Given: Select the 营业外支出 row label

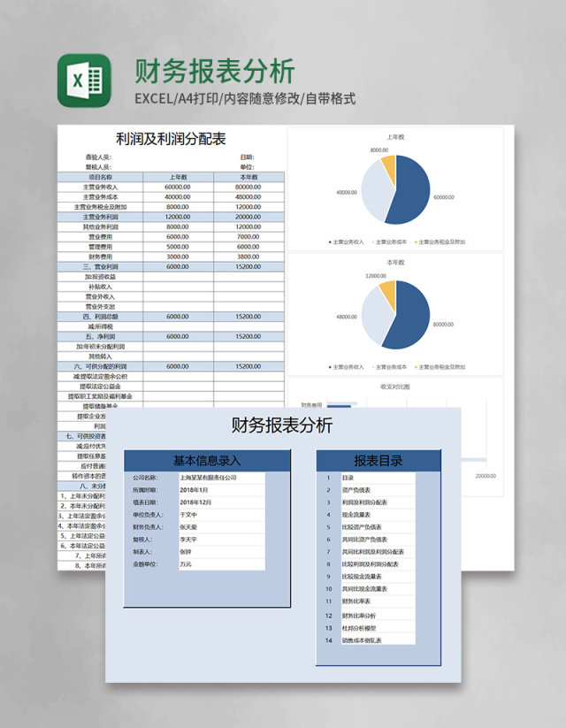Looking at the screenshot, I should tap(100, 307).
